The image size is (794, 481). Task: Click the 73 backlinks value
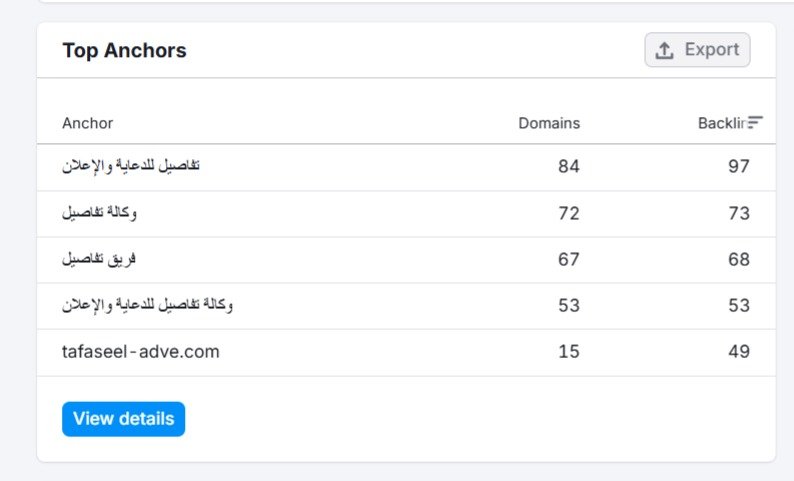pyautogui.click(x=739, y=213)
